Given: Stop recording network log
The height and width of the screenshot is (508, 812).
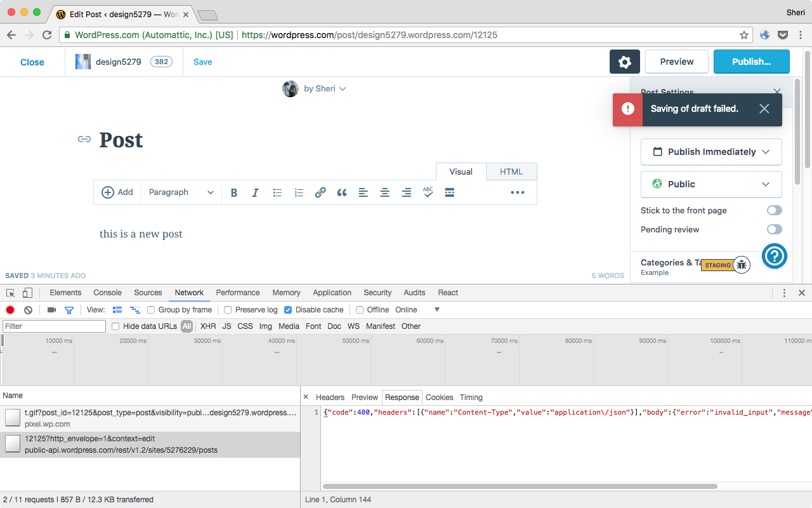Looking at the screenshot, I should point(10,310).
